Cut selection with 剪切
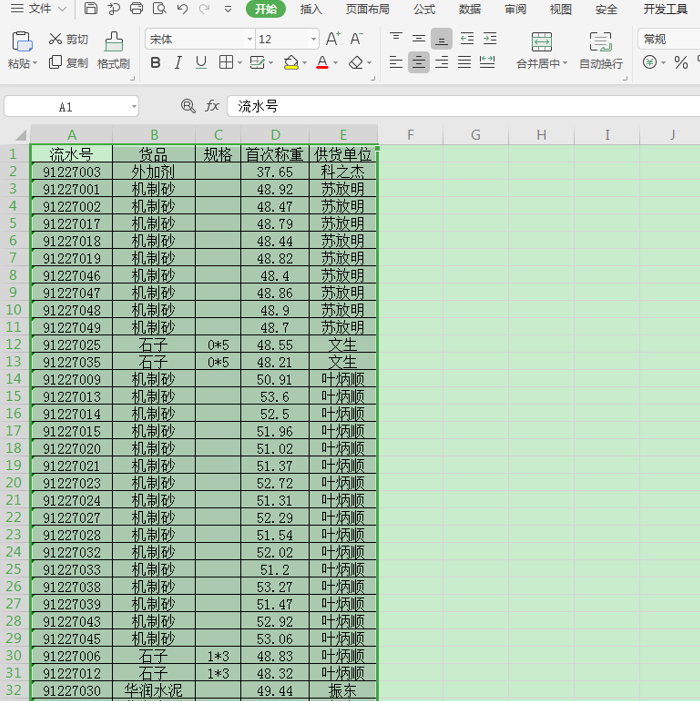Image resolution: width=700 pixels, height=701 pixels. (68, 39)
